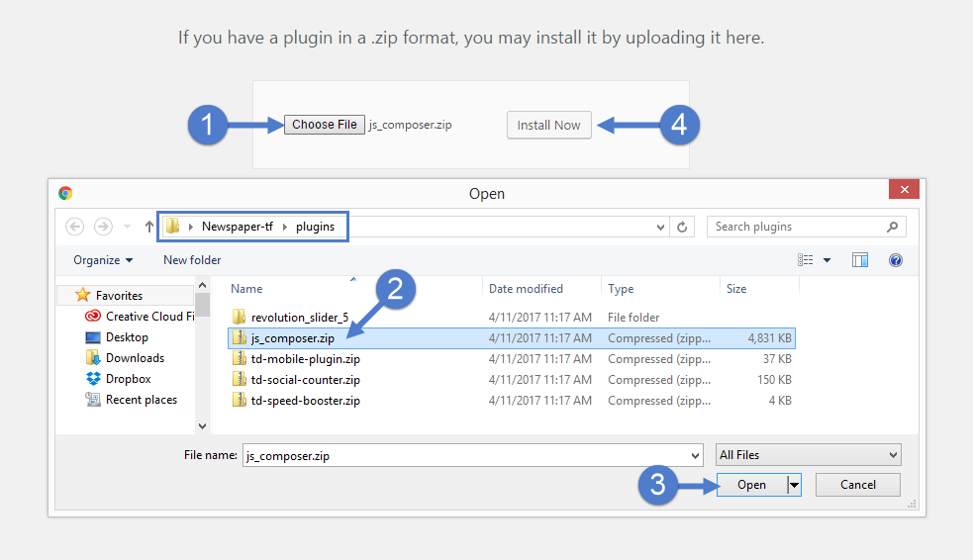
Task: Click the Install Now button
Action: (548, 126)
